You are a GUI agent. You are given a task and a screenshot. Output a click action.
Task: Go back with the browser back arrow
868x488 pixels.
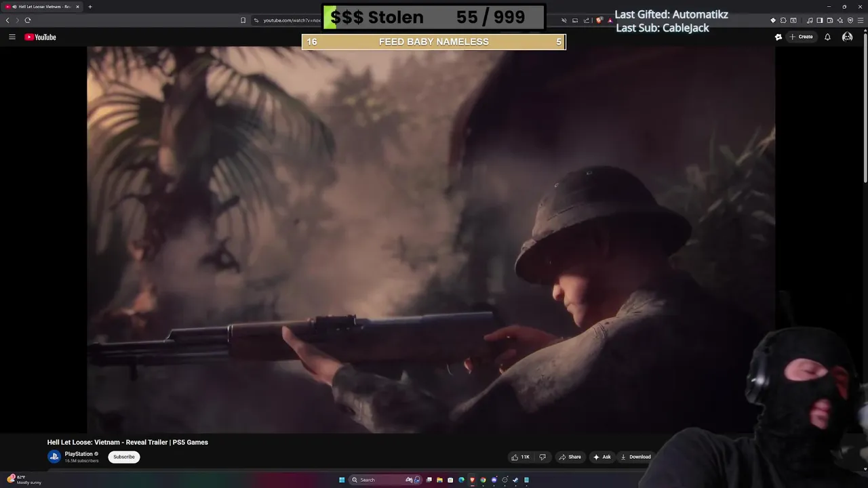[x=7, y=20]
